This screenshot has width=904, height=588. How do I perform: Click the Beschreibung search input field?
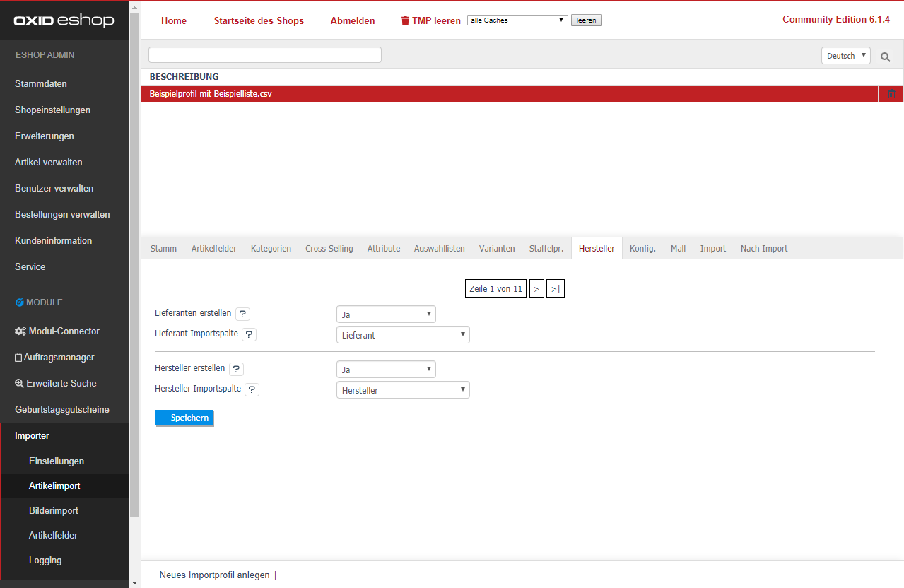[x=265, y=55]
